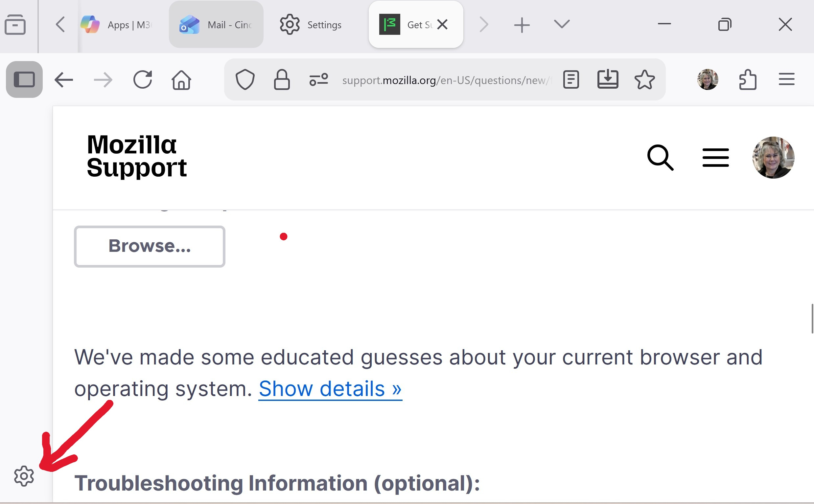This screenshot has width=814, height=504.
Task: Click the page vertical scrollbar thumb
Action: (812, 318)
